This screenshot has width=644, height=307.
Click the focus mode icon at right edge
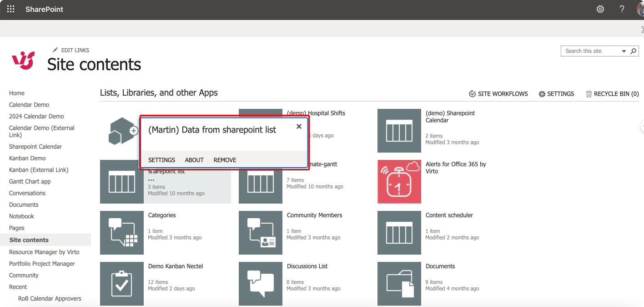tap(642, 29)
